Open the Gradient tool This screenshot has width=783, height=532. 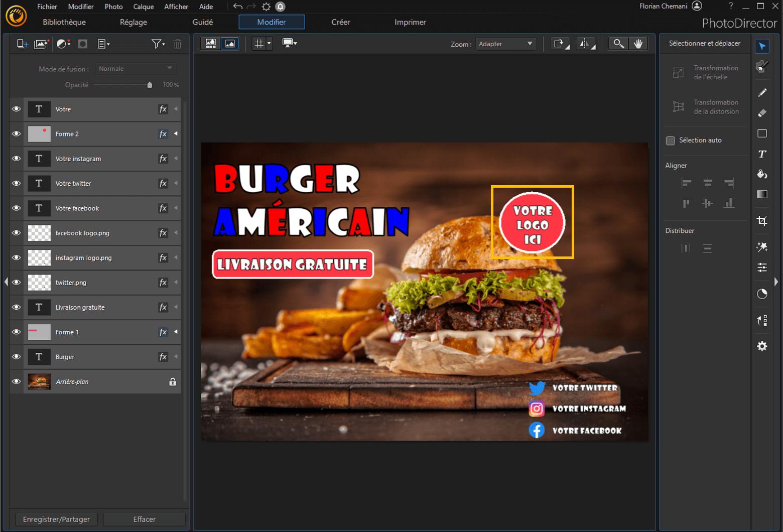(762, 194)
